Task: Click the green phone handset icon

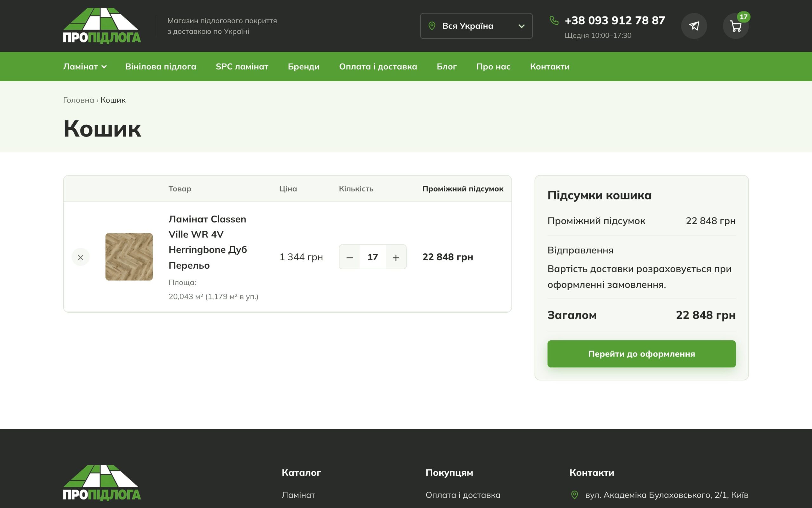Action: click(554, 21)
